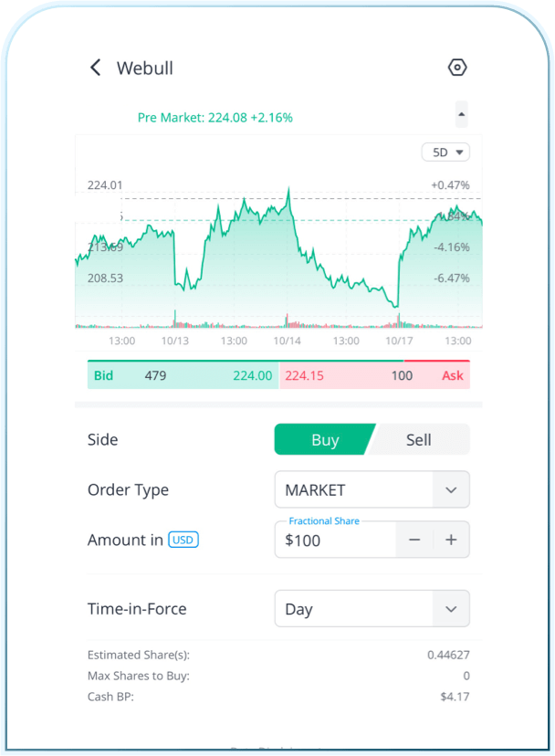Click the Ask price 224.15
This screenshot has width=555, height=756.
point(305,375)
